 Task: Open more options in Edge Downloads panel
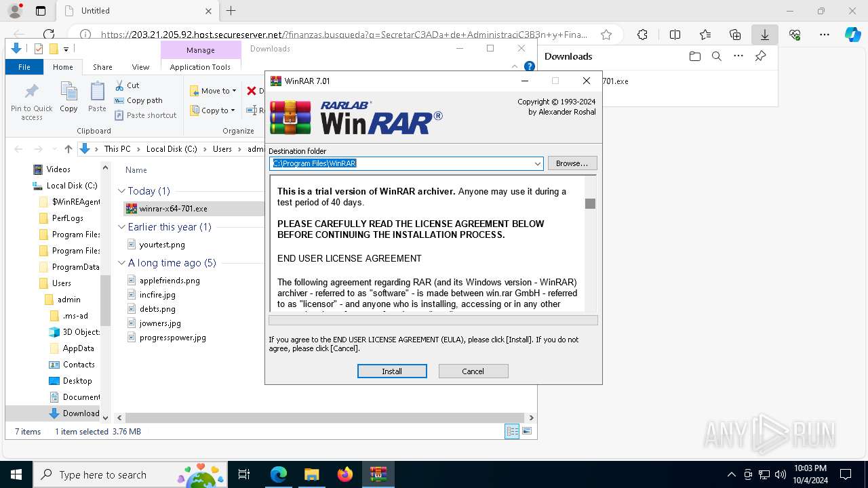[x=738, y=56]
